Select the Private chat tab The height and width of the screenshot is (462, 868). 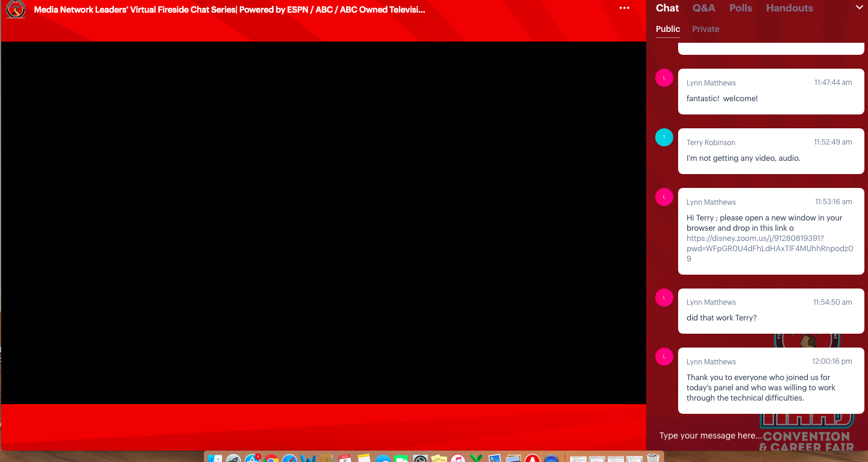(x=705, y=29)
